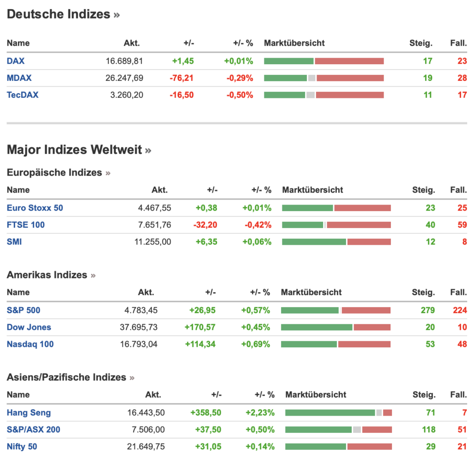This screenshot has height=466, width=476.
Task: Select the Nasdaq 100 value 16.793,04
Action: click(x=139, y=345)
